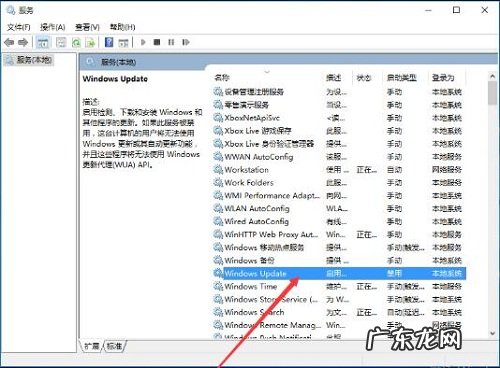
Task: Open the 文件(F) menu
Action: coord(19,27)
